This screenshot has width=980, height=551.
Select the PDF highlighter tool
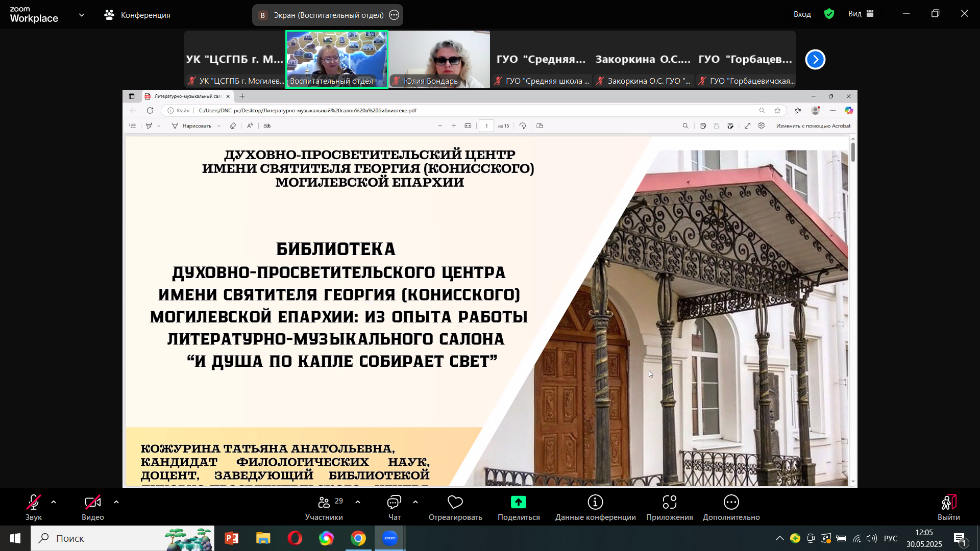click(149, 126)
